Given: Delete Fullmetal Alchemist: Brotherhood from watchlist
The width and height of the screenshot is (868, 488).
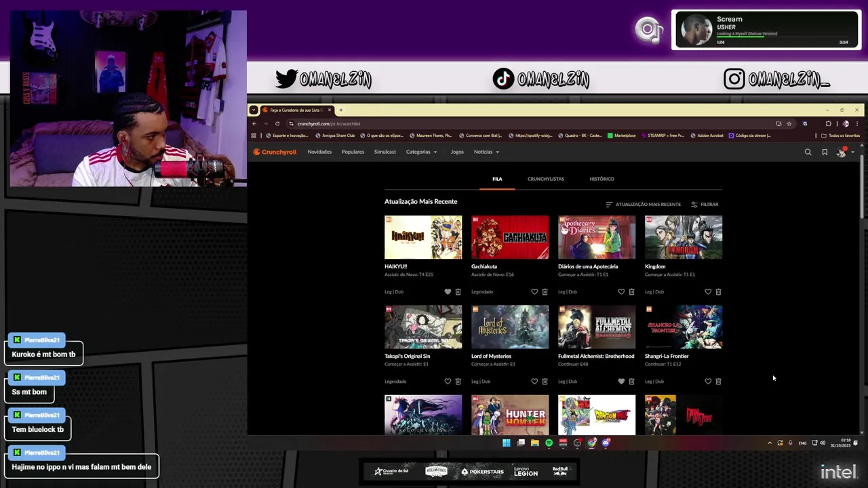Looking at the screenshot, I should [x=631, y=381].
